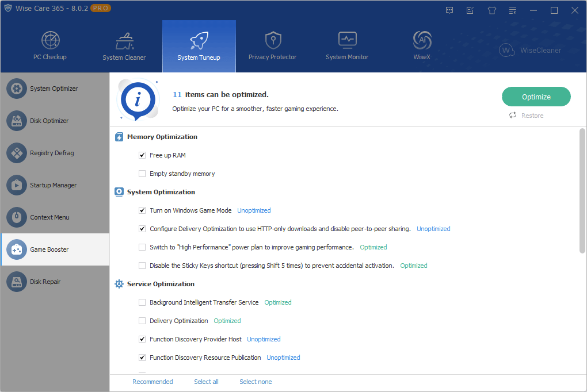This screenshot has width=587, height=392.
Task: Click the System Optimizer gear icon
Action: coord(17,89)
